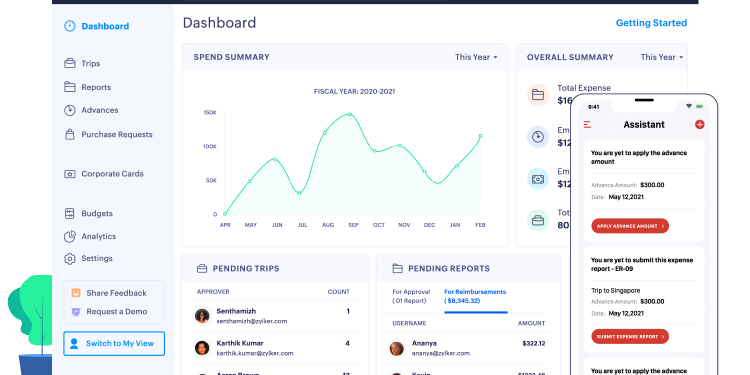Go to Budgets in the sidebar
Viewport: 750px width, 375px height.
[97, 213]
